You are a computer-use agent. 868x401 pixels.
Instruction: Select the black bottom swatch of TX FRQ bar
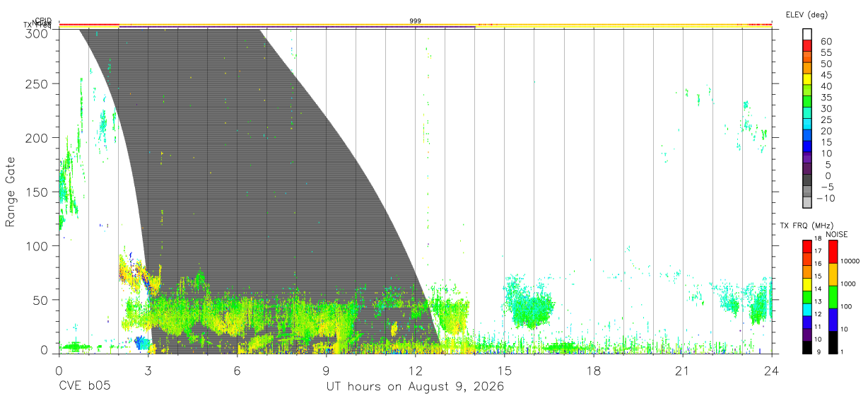(807, 347)
